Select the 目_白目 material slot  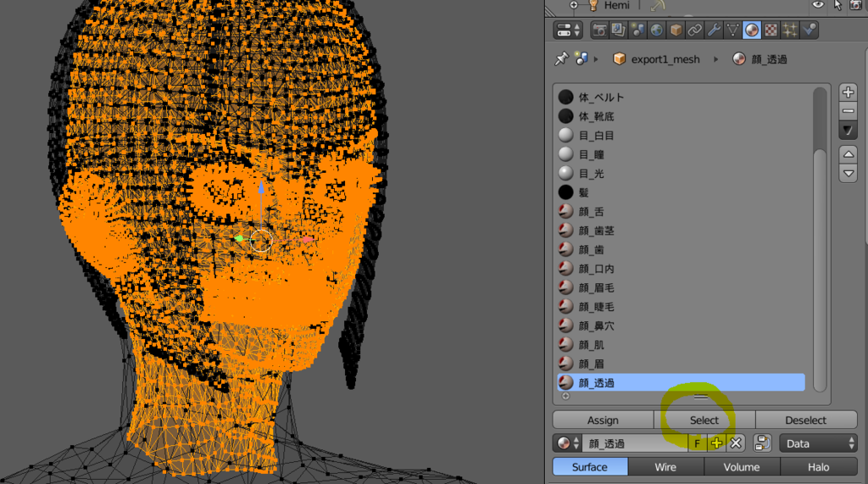click(682, 135)
